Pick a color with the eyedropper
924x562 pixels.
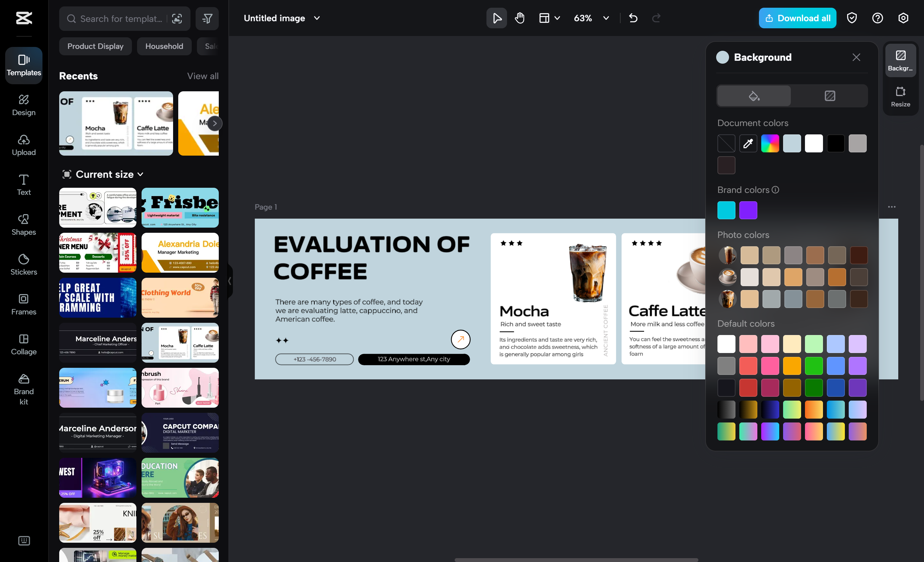[x=748, y=143]
